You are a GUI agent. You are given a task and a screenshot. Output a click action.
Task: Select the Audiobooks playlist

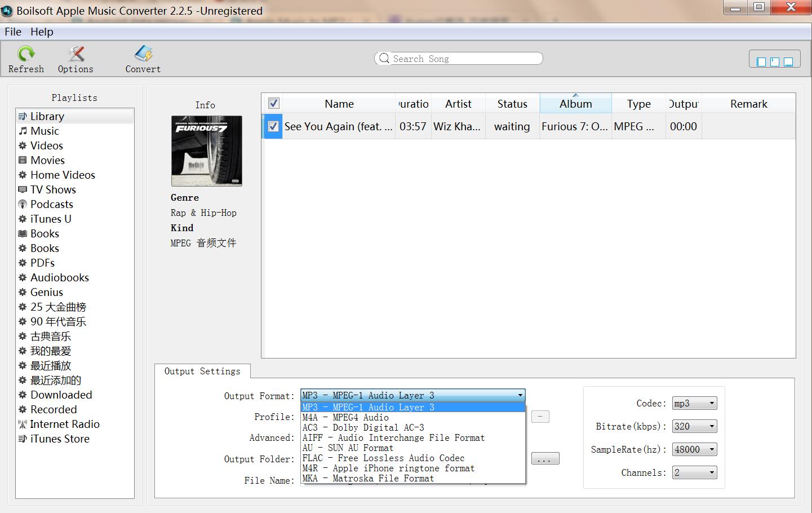coord(59,277)
